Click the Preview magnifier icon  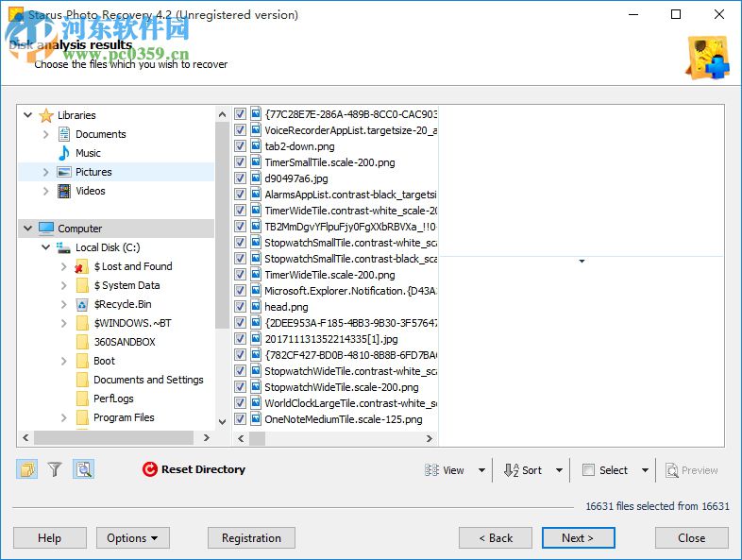point(672,470)
